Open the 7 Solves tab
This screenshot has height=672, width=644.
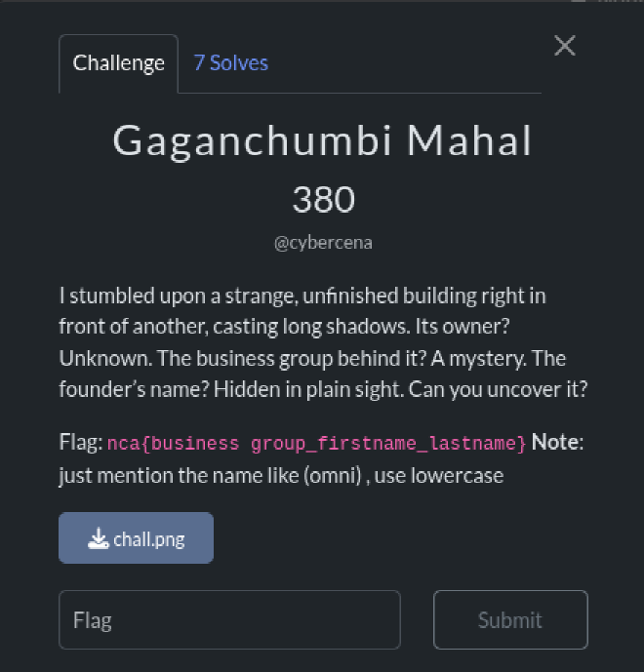[230, 63]
